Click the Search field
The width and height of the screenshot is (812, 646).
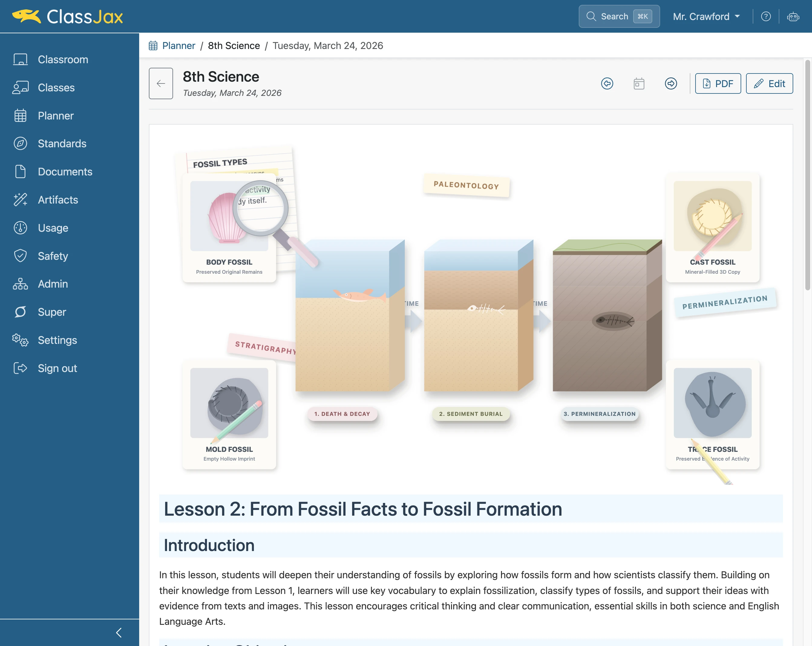point(619,17)
